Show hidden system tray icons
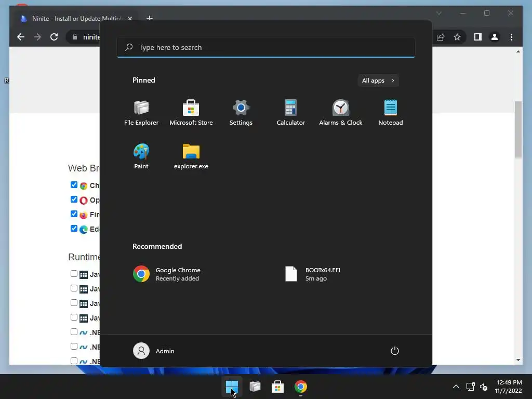The width and height of the screenshot is (532, 399). tap(456, 387)
